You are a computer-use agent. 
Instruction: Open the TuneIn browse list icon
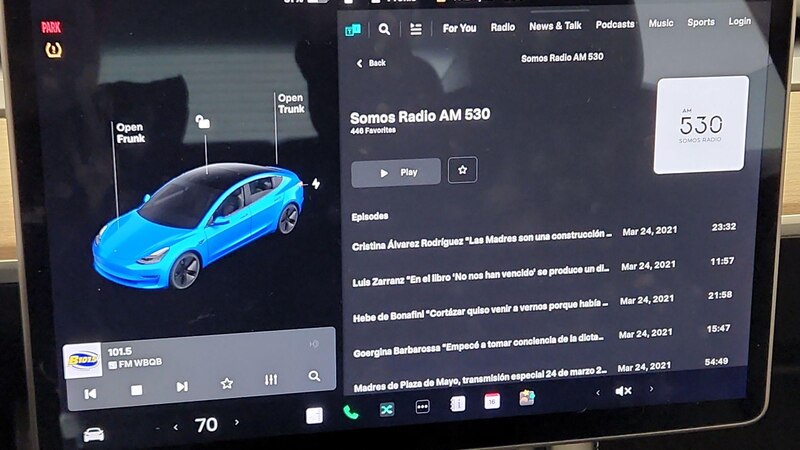(x=416, y=30)
